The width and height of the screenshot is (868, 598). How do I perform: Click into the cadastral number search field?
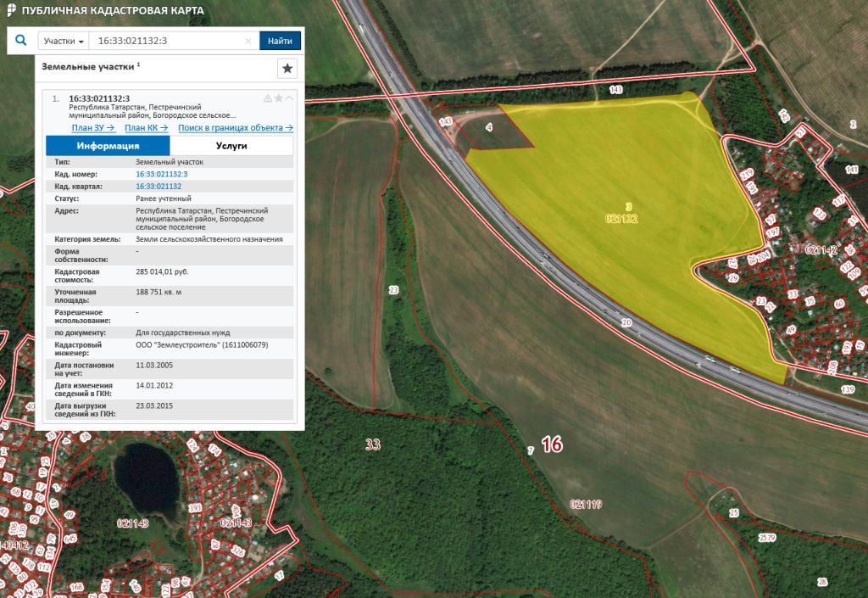[170, 41]
